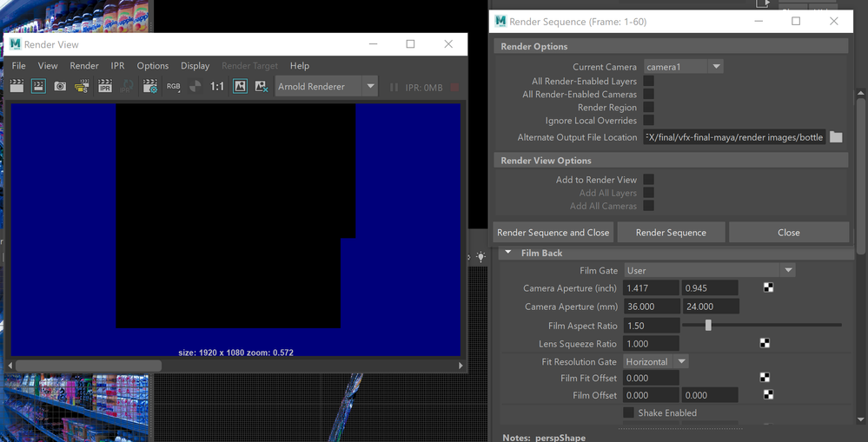Check the Add All Cameras checkbox

point(649,206)
